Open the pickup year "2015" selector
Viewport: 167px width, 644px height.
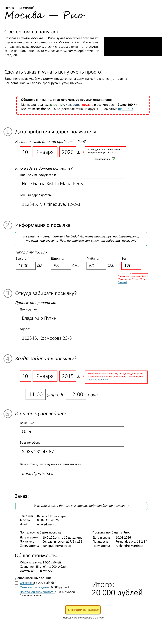point(68,376)
